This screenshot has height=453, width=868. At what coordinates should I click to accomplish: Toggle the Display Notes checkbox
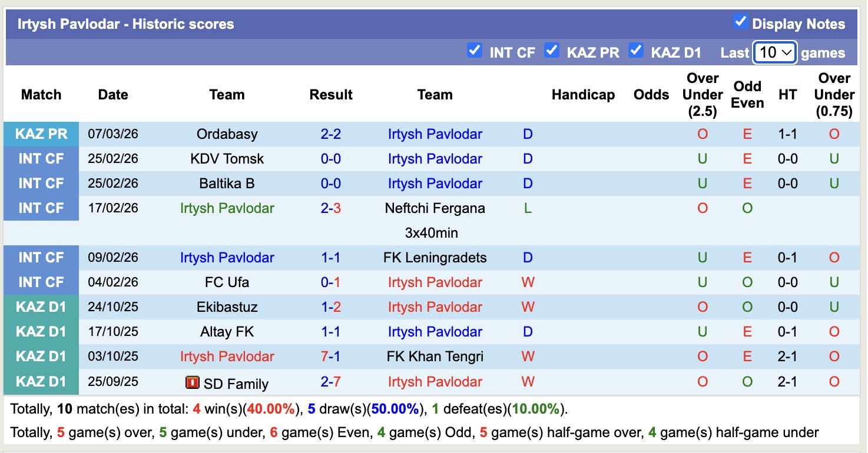[740, 22]
